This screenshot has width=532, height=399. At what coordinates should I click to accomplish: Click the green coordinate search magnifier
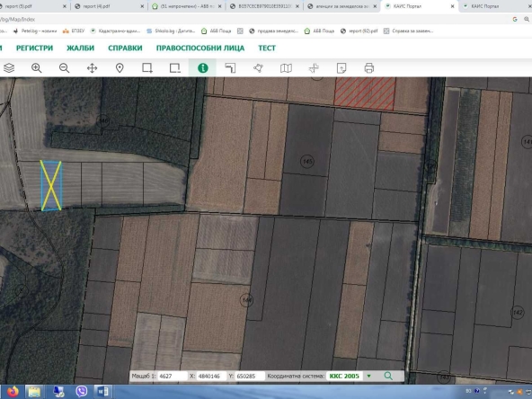[388, 376]
